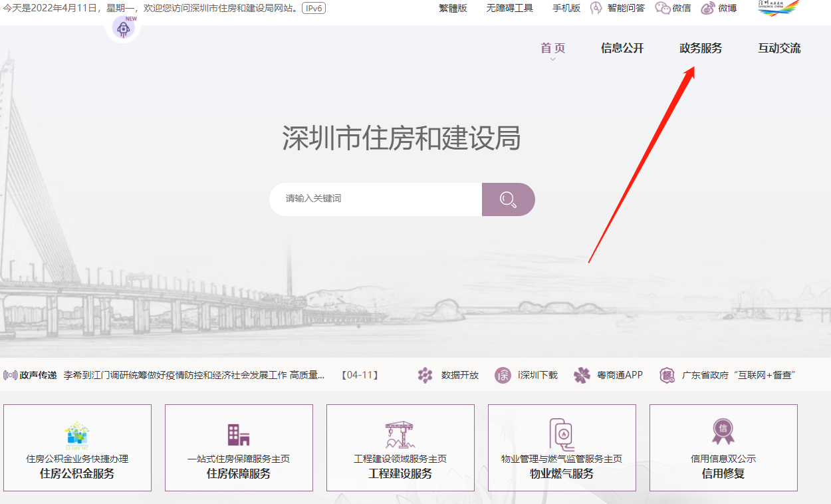Open the 工程建设服务 title
831x504 pixels.
(x=400, y=473)
